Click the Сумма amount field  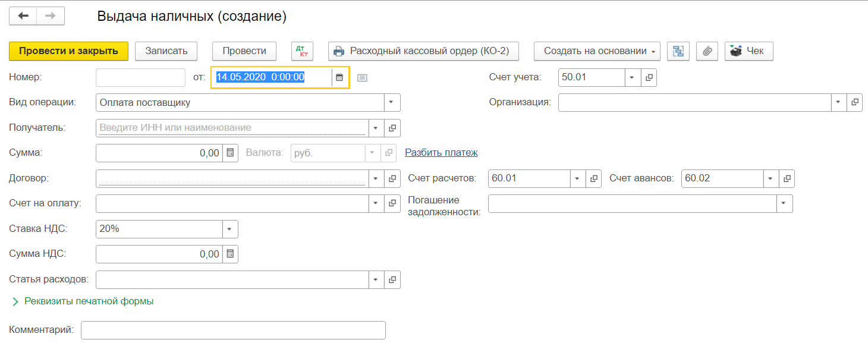(159, 153)
